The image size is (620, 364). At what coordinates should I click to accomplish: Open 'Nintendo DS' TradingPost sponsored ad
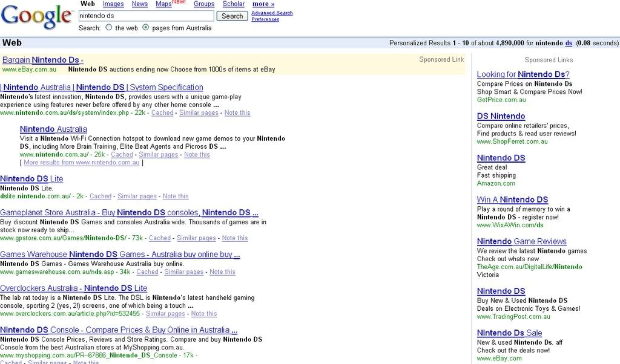click(501, 291)
